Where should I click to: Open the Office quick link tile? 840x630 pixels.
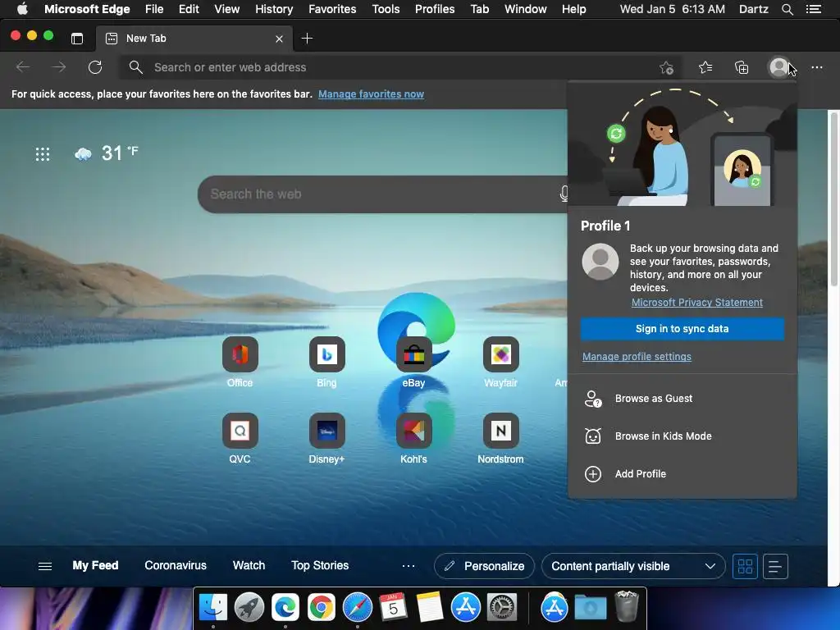click(x=240, y=354)
